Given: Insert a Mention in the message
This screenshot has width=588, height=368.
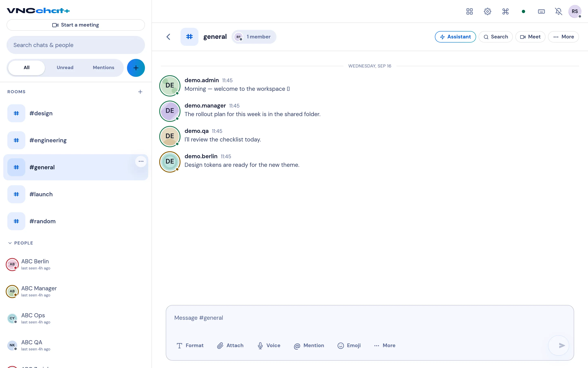Looking at the screenshot, I should (x=309, y=345).
